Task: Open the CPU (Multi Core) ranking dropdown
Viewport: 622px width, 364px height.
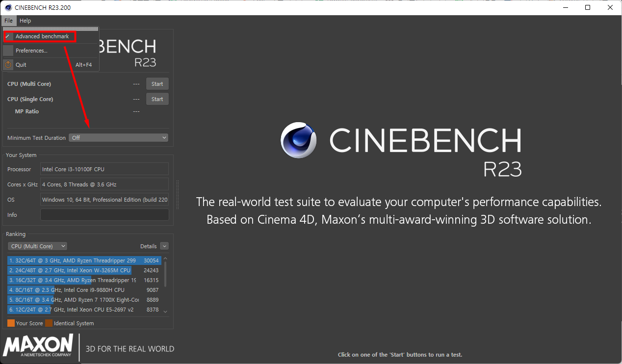Action: coord(37,246)
